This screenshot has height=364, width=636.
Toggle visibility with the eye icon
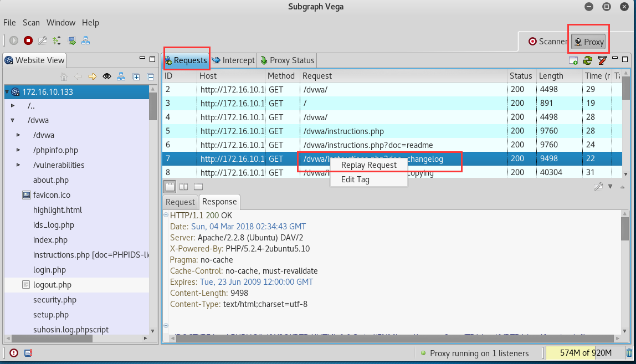pos(106,76)
